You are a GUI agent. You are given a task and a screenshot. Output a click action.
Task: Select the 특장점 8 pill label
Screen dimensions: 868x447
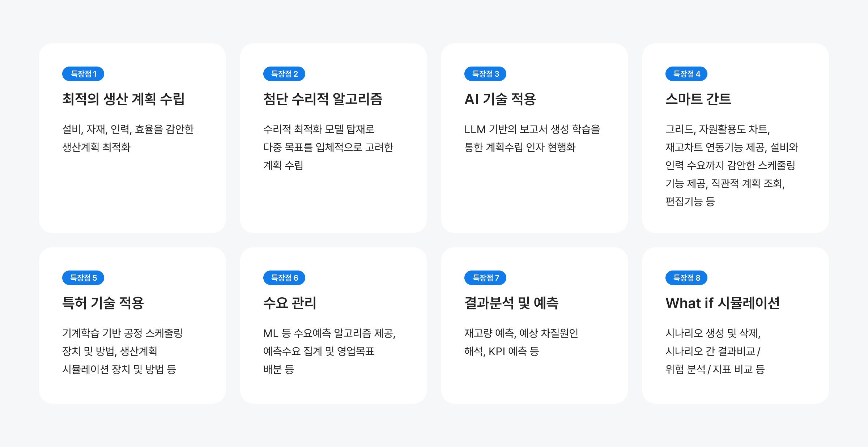686,278
